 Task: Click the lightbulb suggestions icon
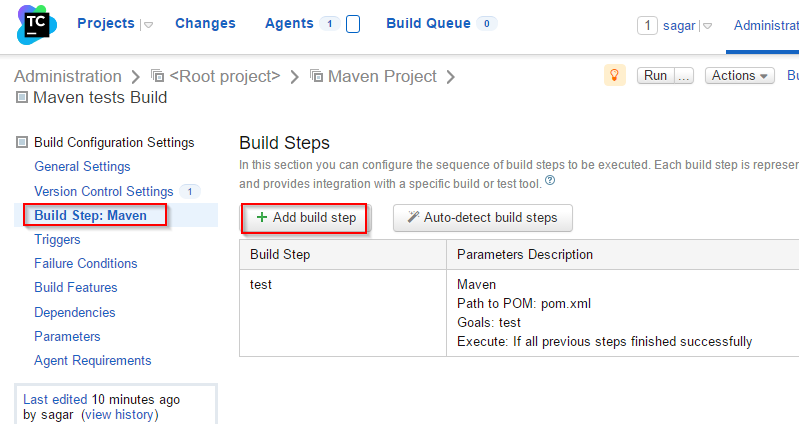[615, 75]
